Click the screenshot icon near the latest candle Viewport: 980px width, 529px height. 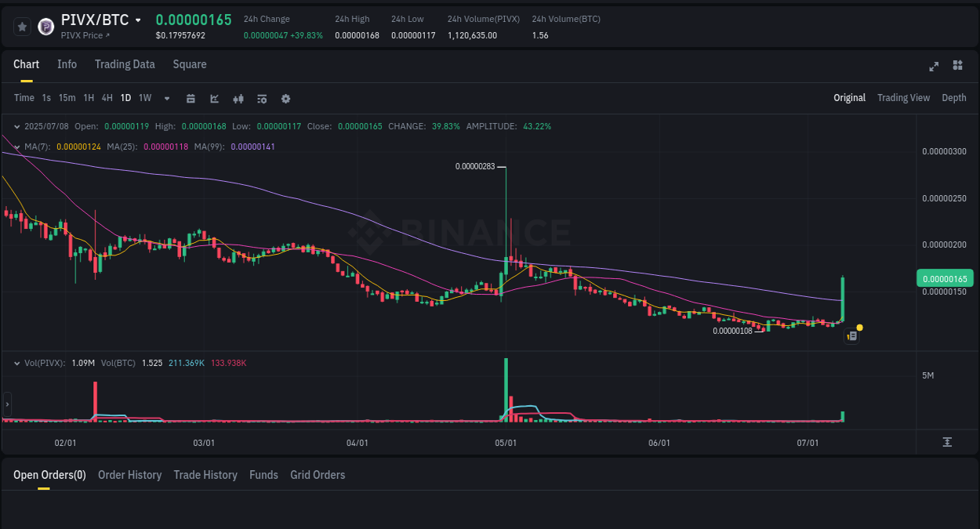tap(851, 335)
